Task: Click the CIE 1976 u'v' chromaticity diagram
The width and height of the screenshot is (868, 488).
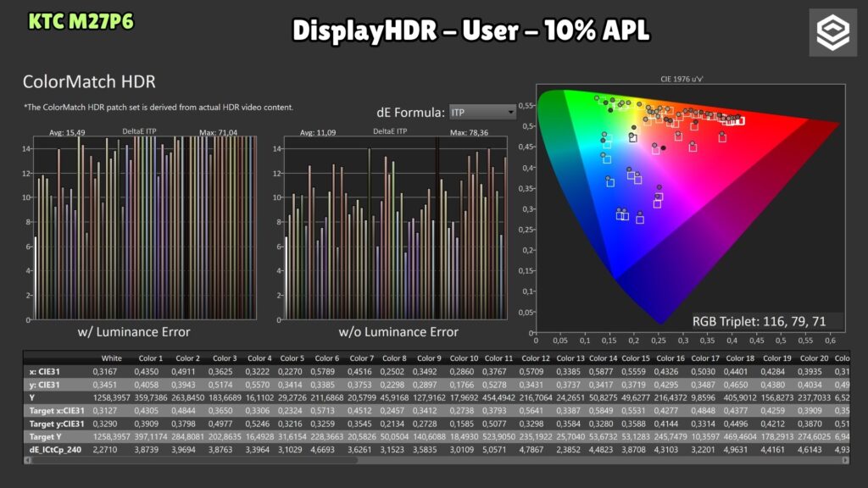Action: tap(690, 207)
